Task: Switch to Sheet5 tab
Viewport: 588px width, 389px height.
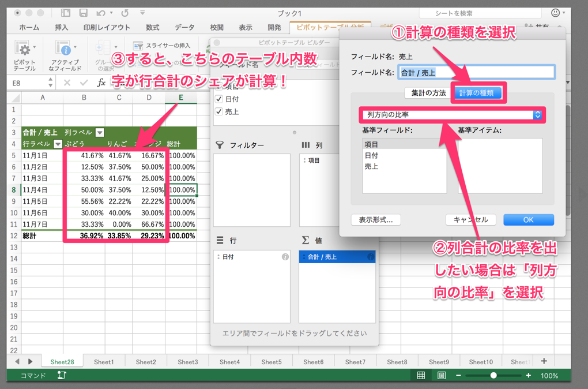Action: point(271,362)
